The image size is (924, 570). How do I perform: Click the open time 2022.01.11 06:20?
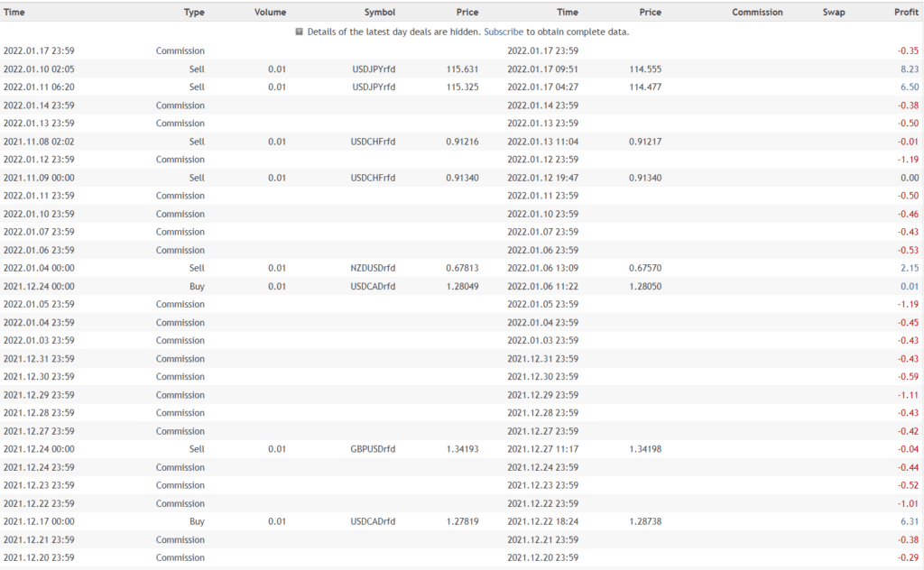(39, 87)
